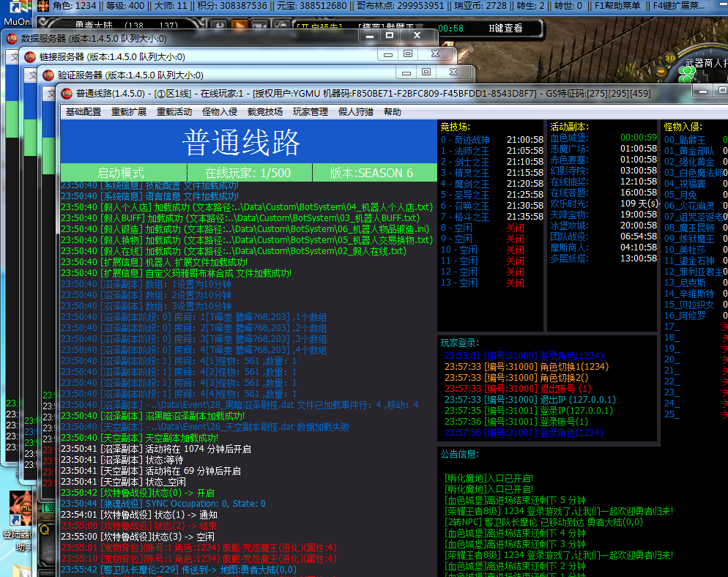The width and height of the screenshot is (728, 577).
Task: Open the 帮助 menu
Action: click(393, 112)
